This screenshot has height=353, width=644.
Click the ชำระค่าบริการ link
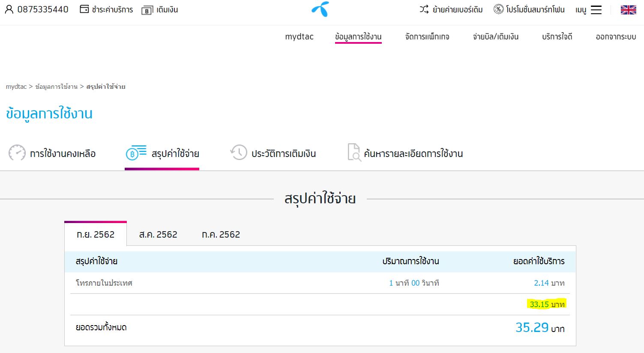click(112, 9)
